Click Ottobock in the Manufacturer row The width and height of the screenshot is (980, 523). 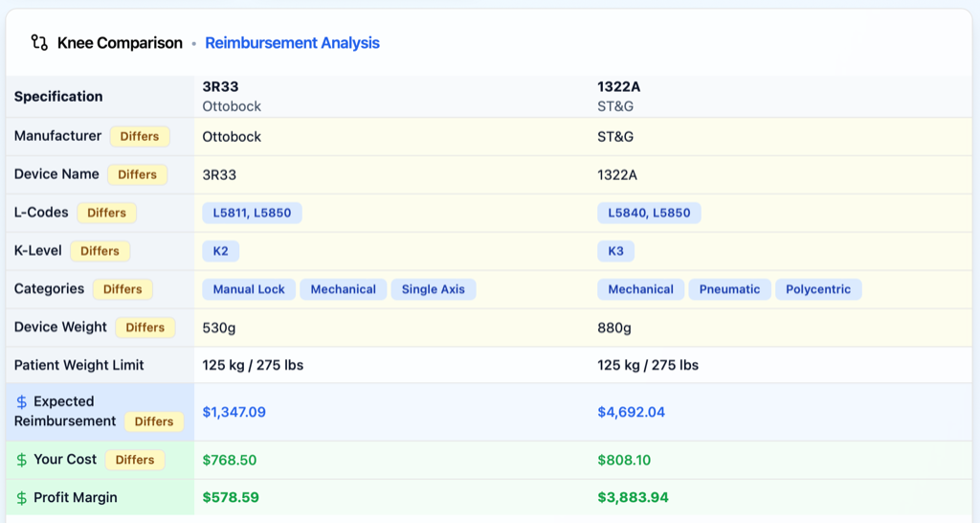[232, 136]
